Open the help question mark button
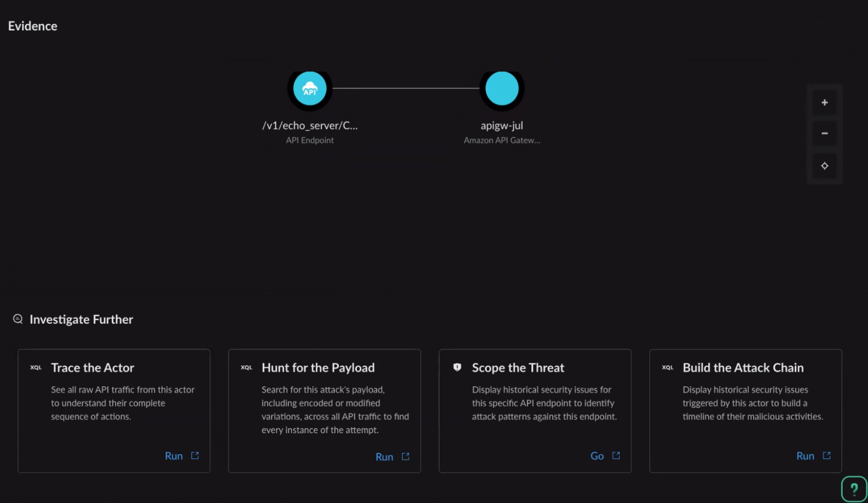This screenshot has width=868, height=503. 854,489
